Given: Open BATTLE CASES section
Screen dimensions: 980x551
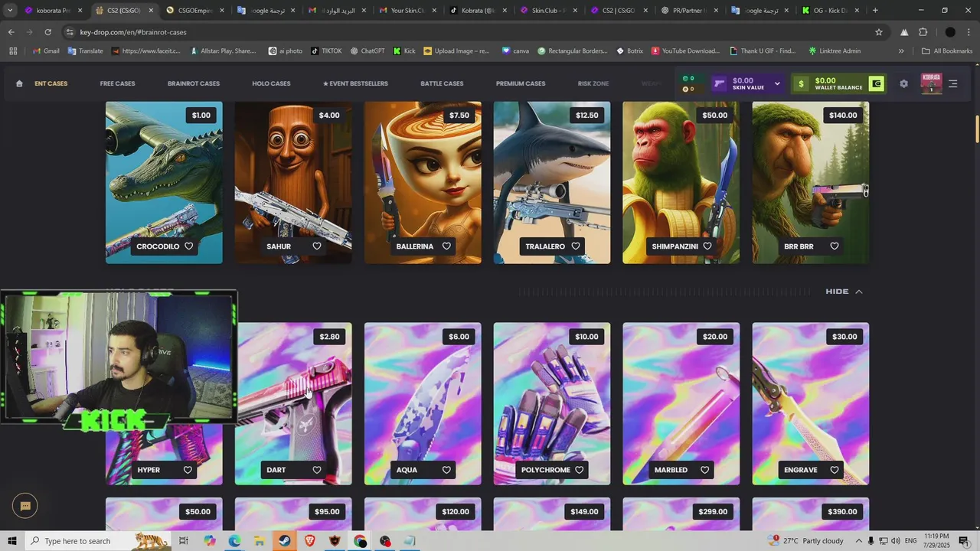Looking at the screenshot, I should click(442, 83).
